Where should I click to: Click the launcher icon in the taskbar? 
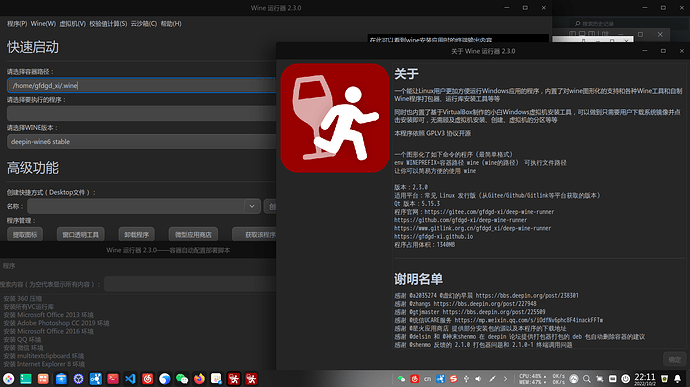[8, 379]
